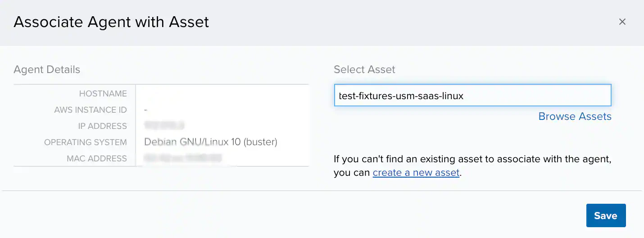644x238 pixels.
Task: Open the Browse Assets link
Action: point(575,116)
